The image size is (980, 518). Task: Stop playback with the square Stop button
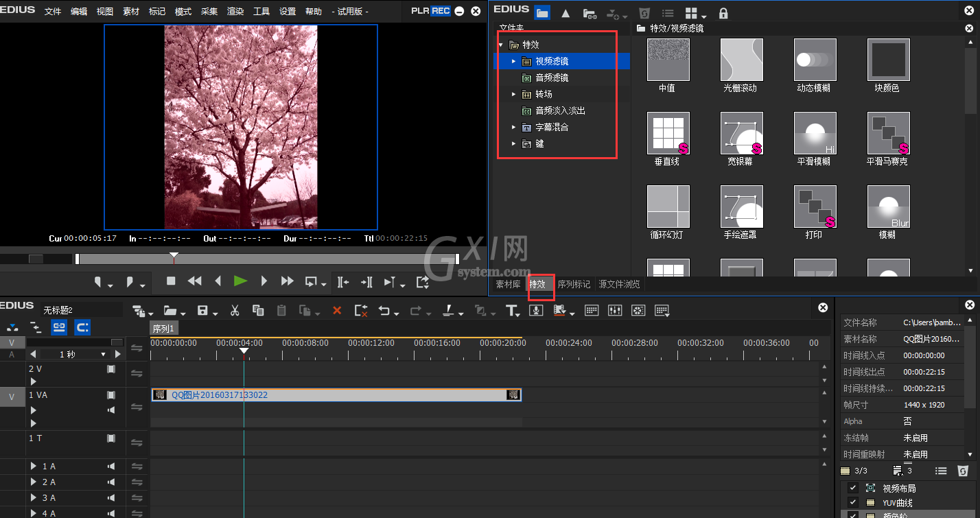(172, 281)
